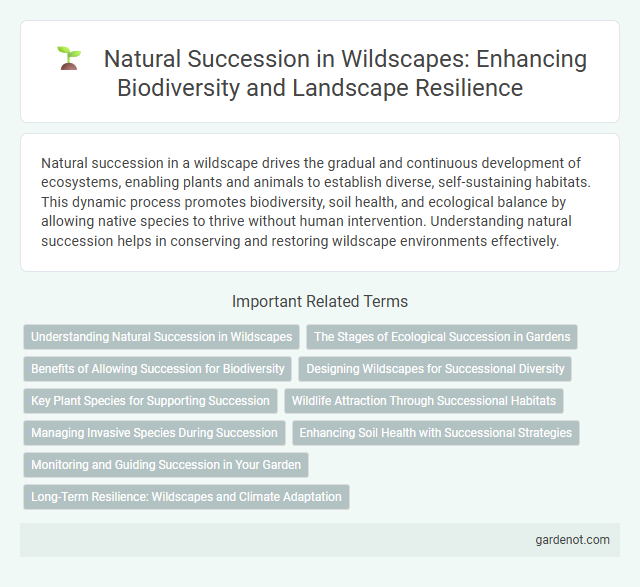Click the 'Important Related Terms' heading

coord(320,301)
